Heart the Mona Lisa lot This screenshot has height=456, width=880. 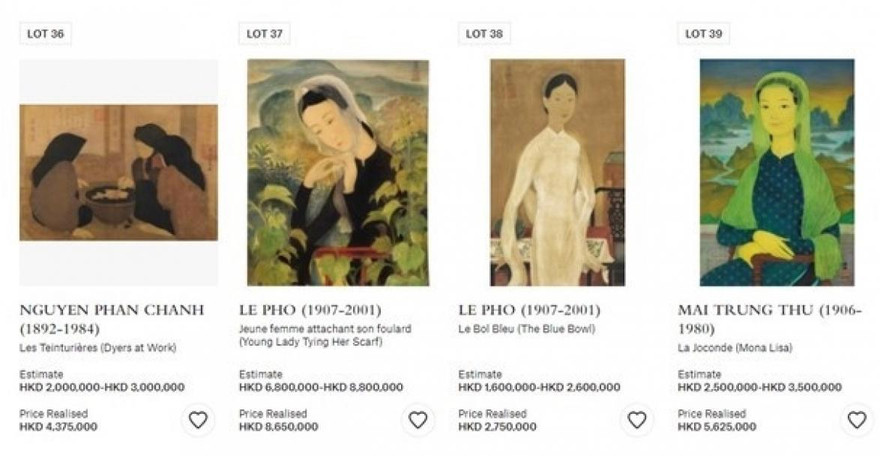(856, 420)
